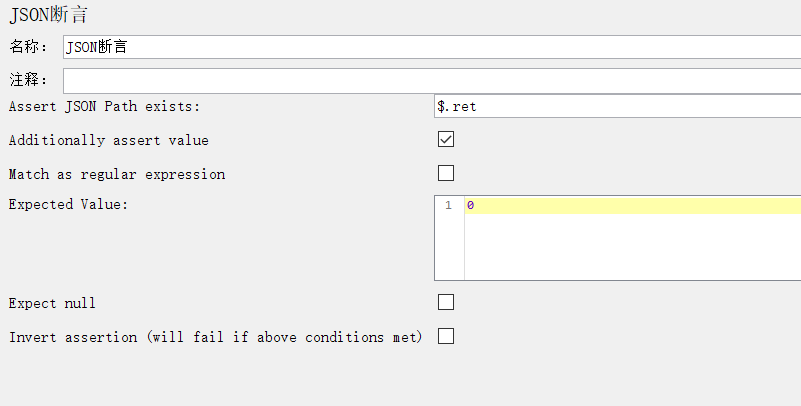The height and width of the screenshot is (406, 801).
Task: Click the Assert JSON Path exists label
Action: tap(104, 106)
